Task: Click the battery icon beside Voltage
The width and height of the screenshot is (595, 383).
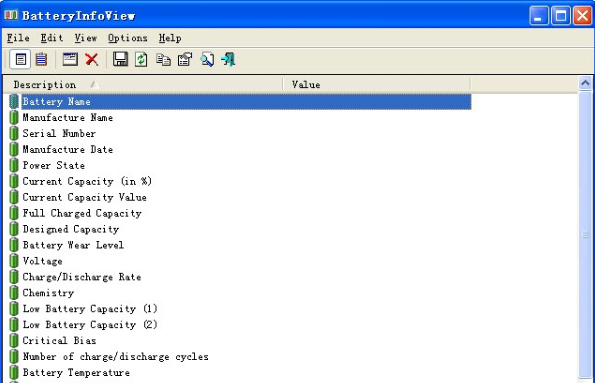Action: pyautogui.click(x=14, y=261)
